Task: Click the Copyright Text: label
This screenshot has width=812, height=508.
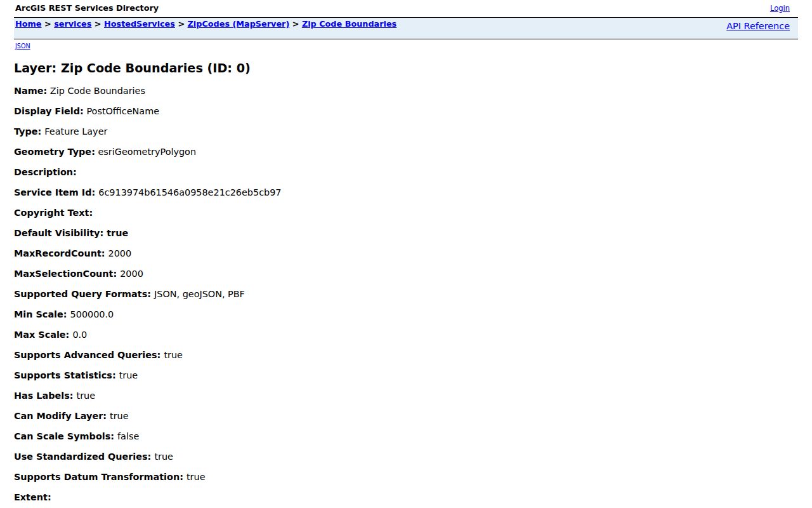Action: point(53,213)
